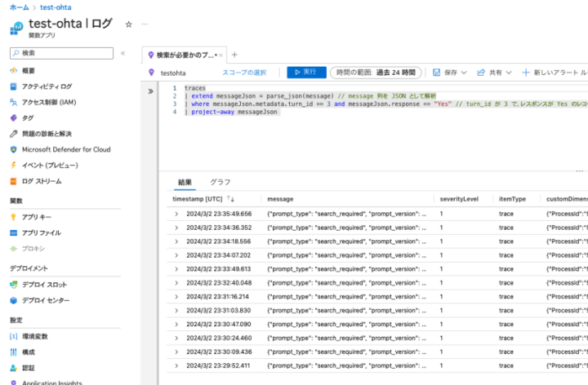
Task: Go to test-ohta breadcrumb
Action: pyautogui.click(x=56, y=7)
